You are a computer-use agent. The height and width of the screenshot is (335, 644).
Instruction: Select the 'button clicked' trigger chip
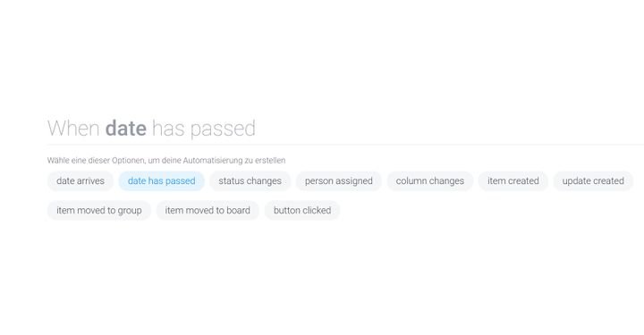[302, 210]
